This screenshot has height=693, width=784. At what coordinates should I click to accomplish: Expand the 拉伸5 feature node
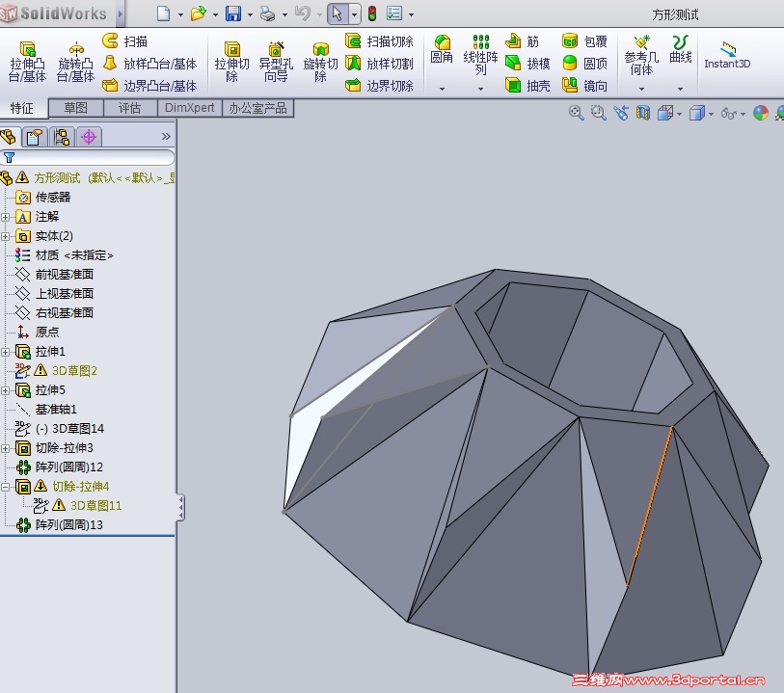(x=6, y=390)
